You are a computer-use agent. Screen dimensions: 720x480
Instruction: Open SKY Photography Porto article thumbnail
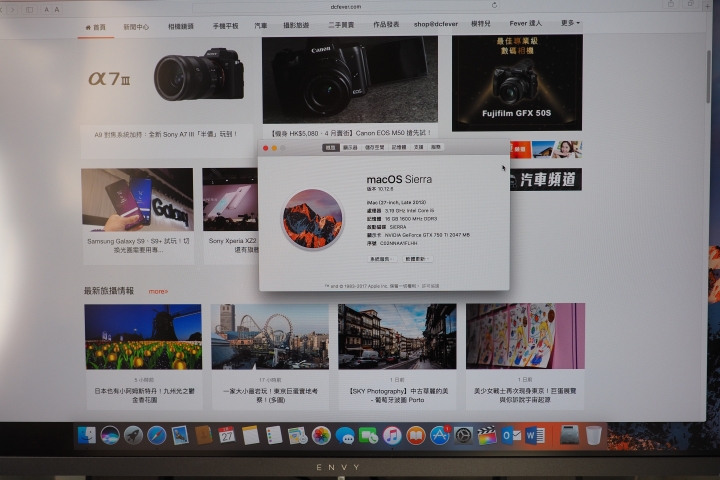[397, 336]
